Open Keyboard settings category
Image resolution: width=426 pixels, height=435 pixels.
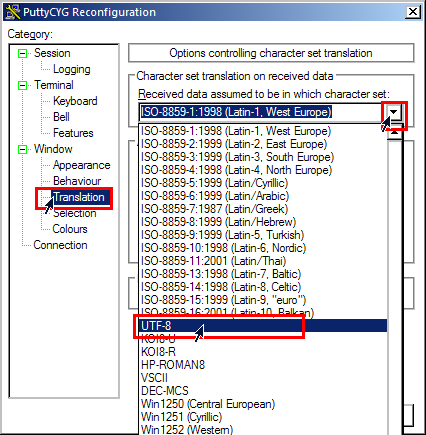(75, 101)
